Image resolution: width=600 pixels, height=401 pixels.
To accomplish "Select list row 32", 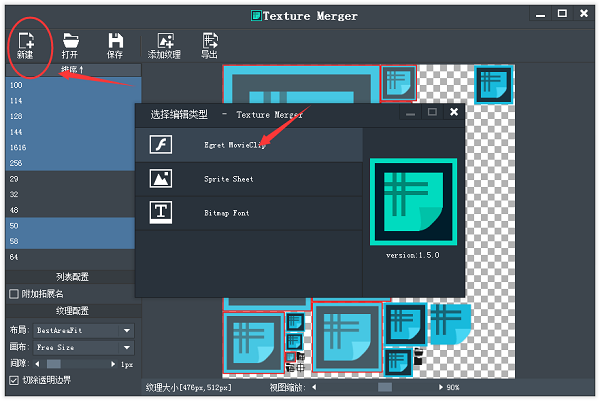I will (70, 194).
